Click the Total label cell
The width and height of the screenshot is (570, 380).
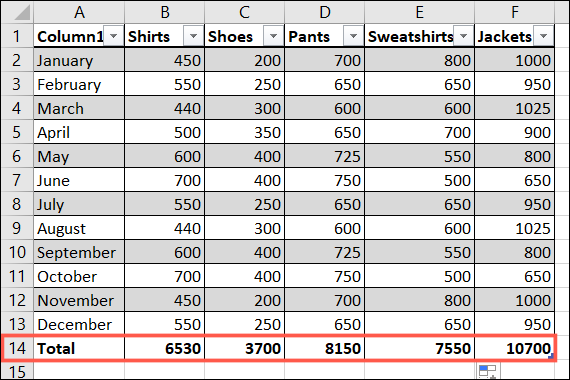click(79, 348)
